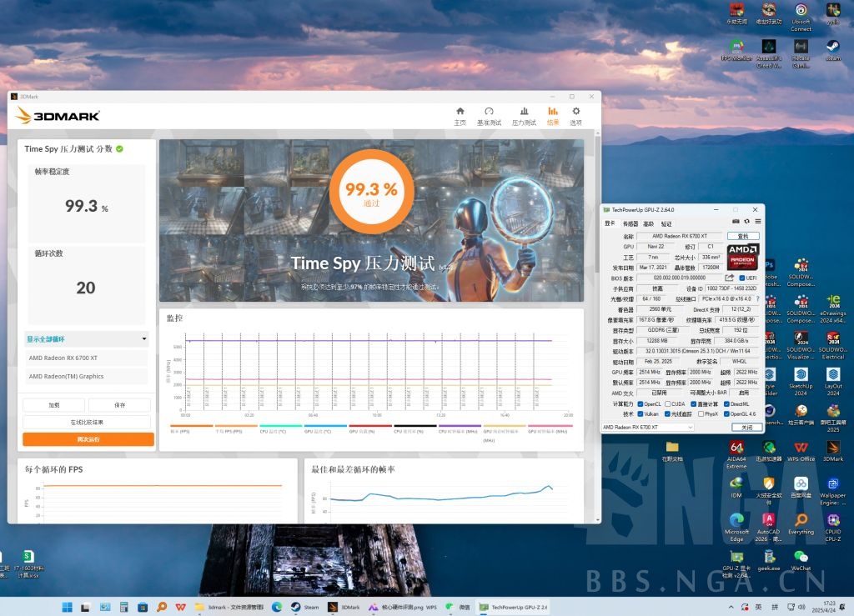The image size is (854, 616).
Task: Toggle the PhysX checkbox in GPU-Z
Action: click(701, 414)
